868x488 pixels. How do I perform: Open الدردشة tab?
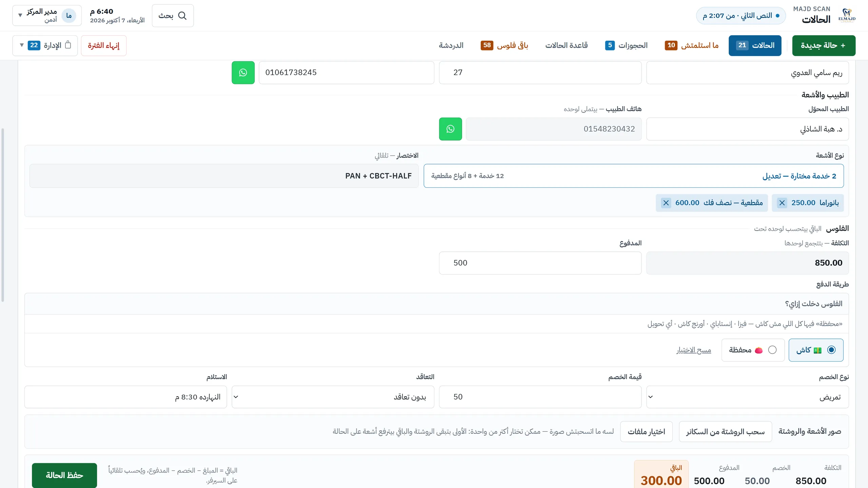pyautogui.click(x=451, y=45)
